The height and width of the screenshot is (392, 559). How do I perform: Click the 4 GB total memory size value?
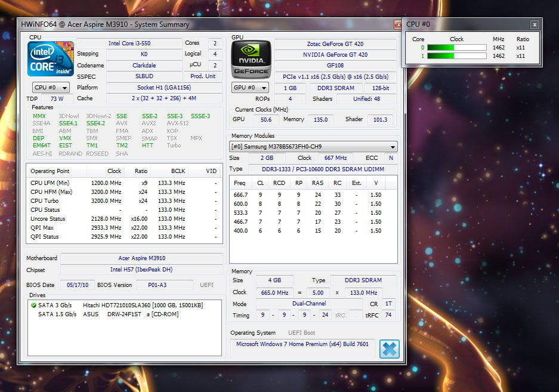274,280
